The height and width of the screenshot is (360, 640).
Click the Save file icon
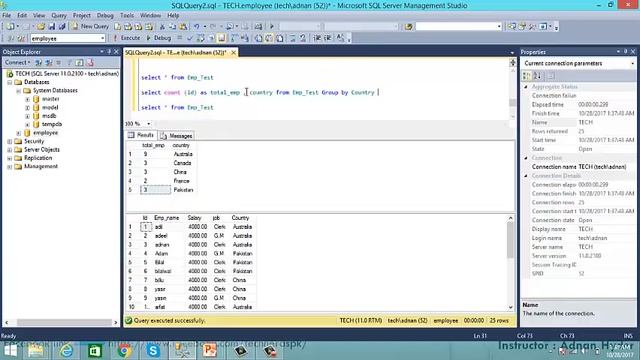click(x=51, y=27)
